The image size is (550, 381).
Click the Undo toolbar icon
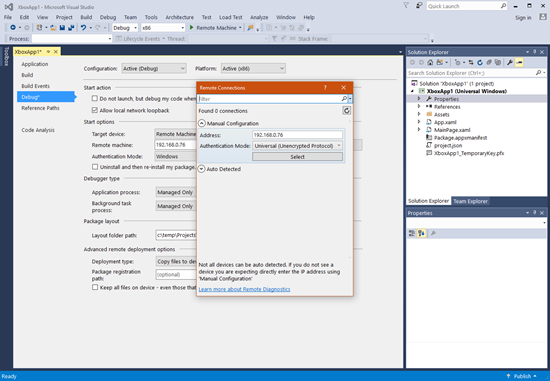pos(83,27)
